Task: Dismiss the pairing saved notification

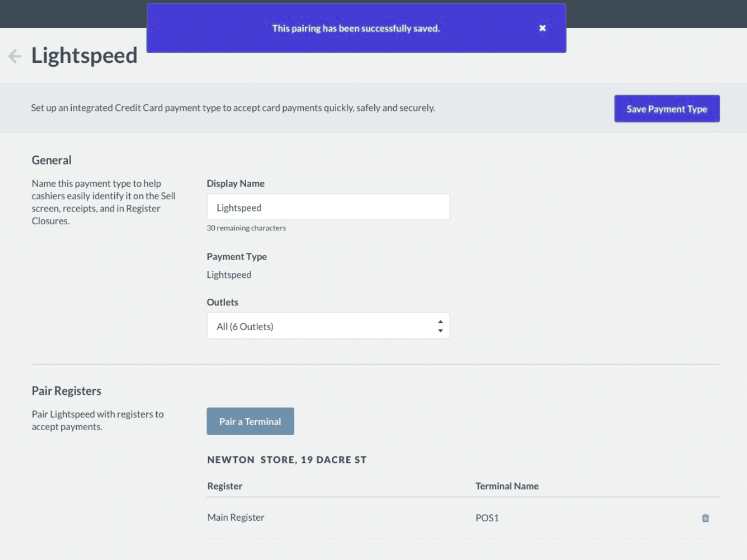Action: pyautogui.click(x=542, y=28)
